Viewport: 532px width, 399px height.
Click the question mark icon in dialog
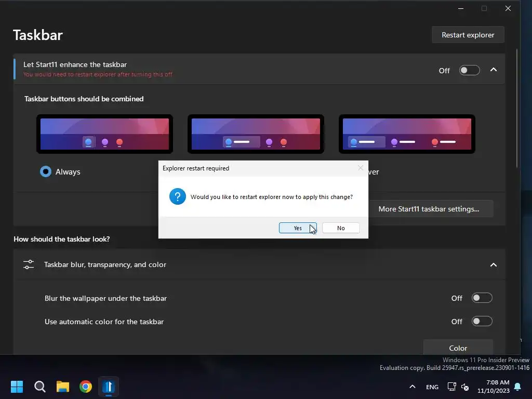pos(178,196)
